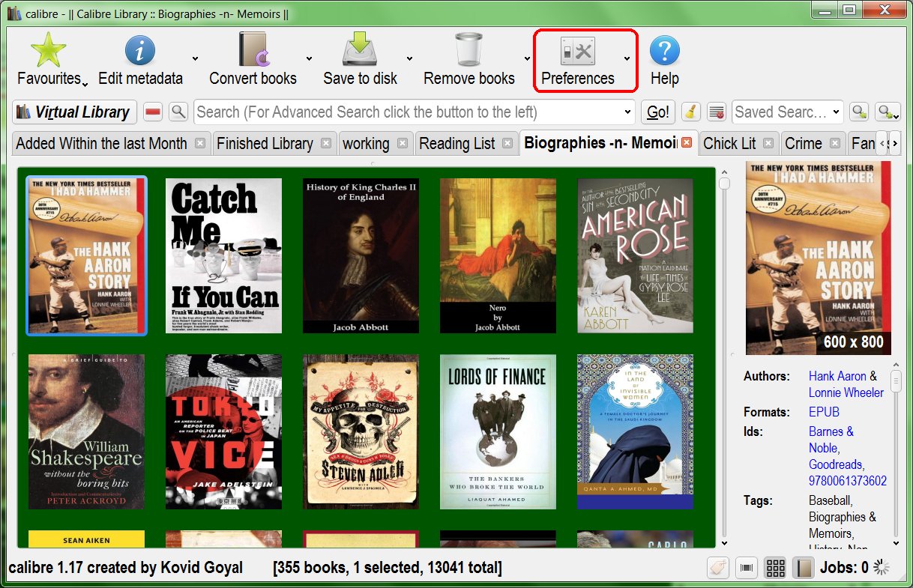This screenshot has width=913, height=588.
Task: Click the Jobs spinner indicator
Action: [882, 568]
